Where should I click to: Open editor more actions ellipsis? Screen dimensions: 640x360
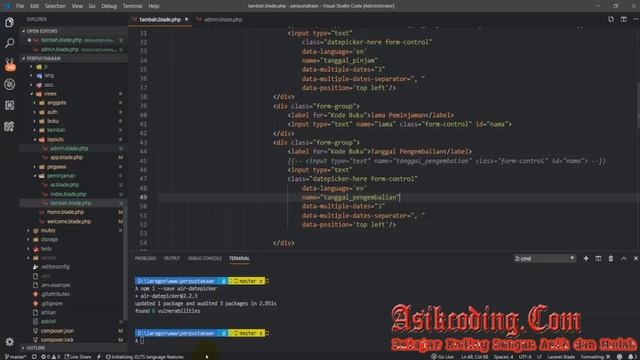[636, 19]
